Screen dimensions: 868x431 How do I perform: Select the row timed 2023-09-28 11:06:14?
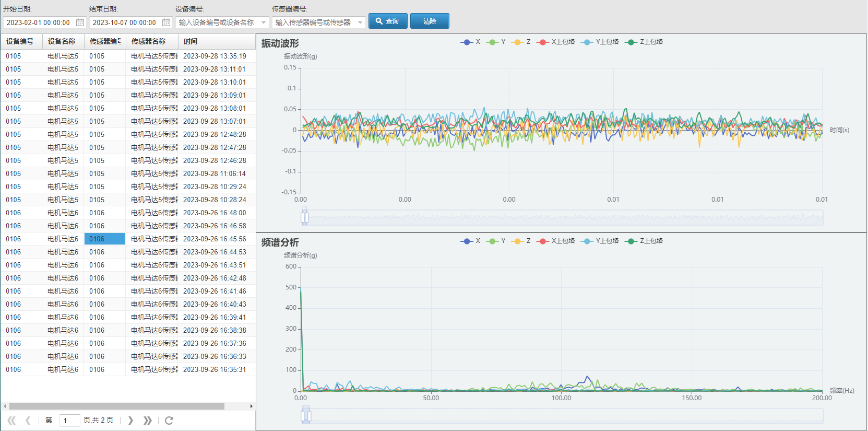point(128,173)
